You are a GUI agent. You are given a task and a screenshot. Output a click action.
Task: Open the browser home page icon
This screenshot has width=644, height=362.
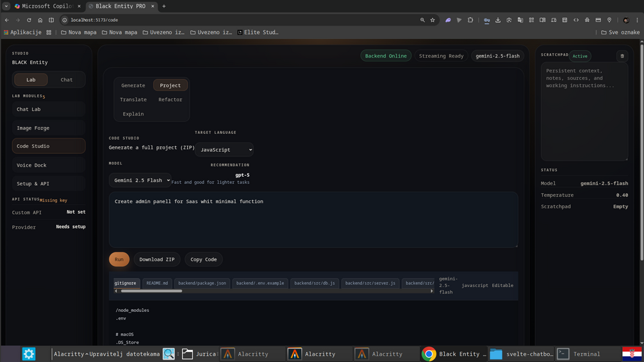[40, 20]
